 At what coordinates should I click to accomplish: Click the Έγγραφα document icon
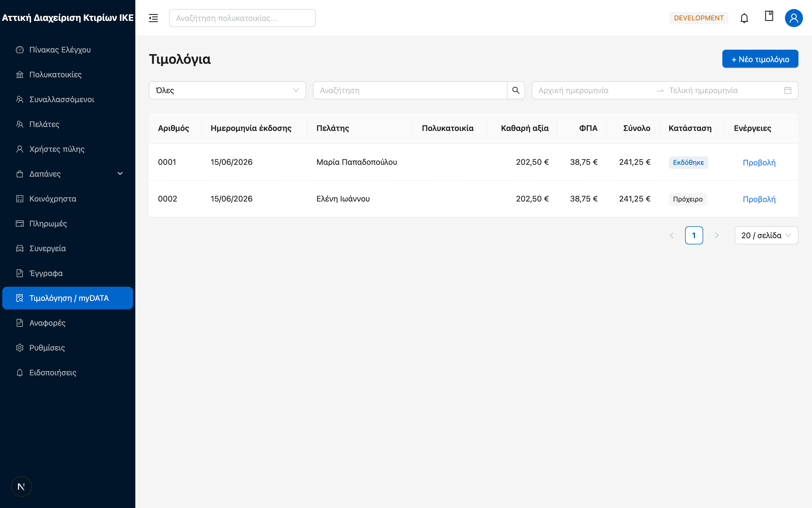(20, 273)
